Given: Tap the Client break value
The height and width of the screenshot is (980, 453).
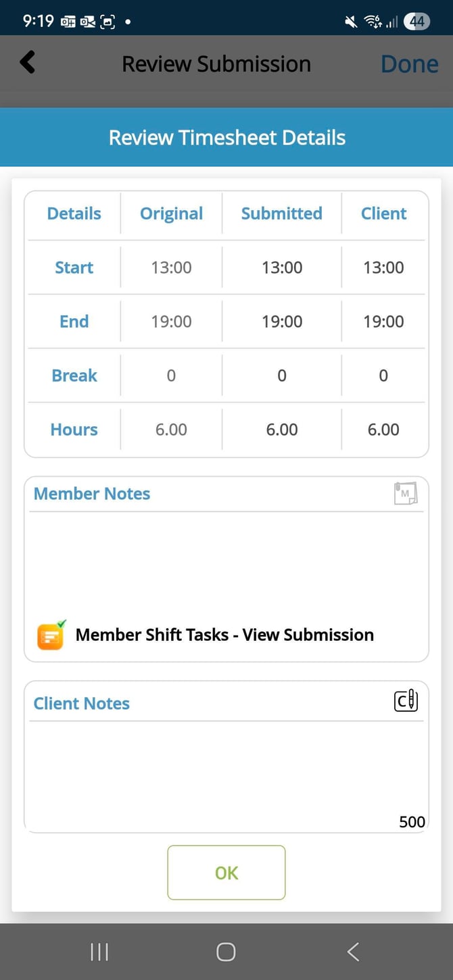Looking at the screenshot, I should pos(383,376).
